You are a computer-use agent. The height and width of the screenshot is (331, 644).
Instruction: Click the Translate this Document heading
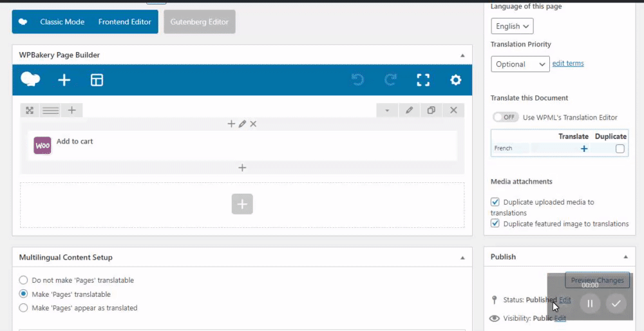[529, 98]
